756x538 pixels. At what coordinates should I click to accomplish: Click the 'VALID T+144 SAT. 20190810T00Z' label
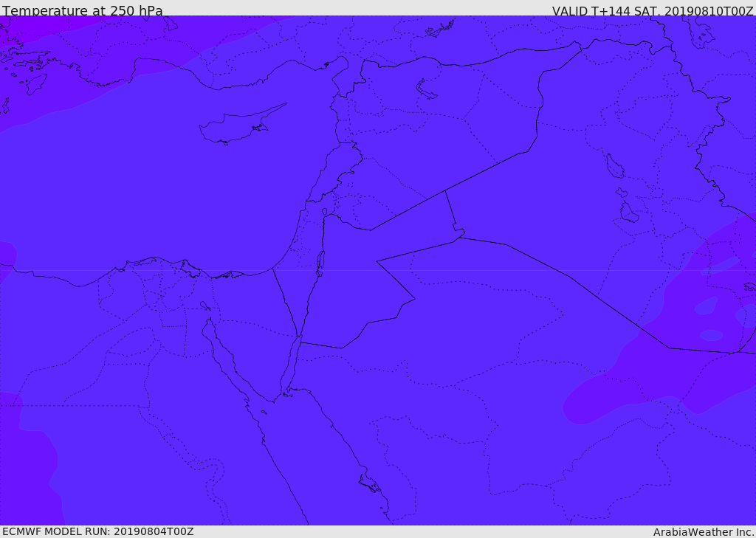click(x=653, y=10)
